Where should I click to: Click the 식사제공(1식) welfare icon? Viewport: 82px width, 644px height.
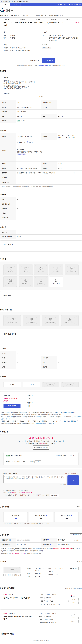tap(56, 282)
